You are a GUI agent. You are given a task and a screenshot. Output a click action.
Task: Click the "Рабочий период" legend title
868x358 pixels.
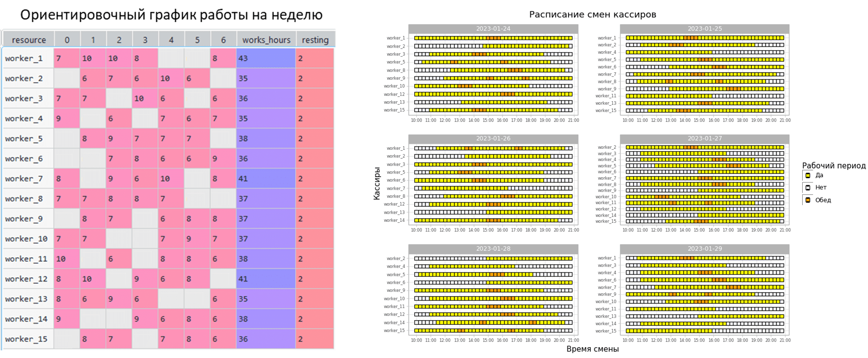click(834, 166)
